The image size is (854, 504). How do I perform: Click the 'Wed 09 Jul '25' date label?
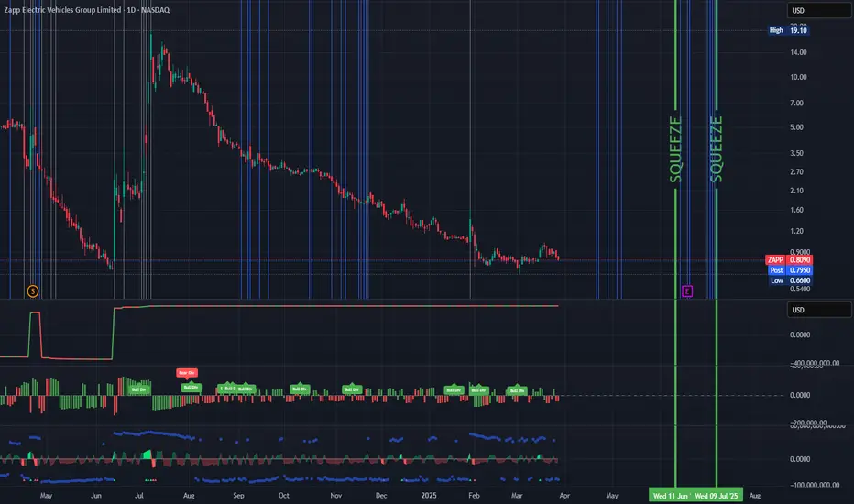[717, 496]
